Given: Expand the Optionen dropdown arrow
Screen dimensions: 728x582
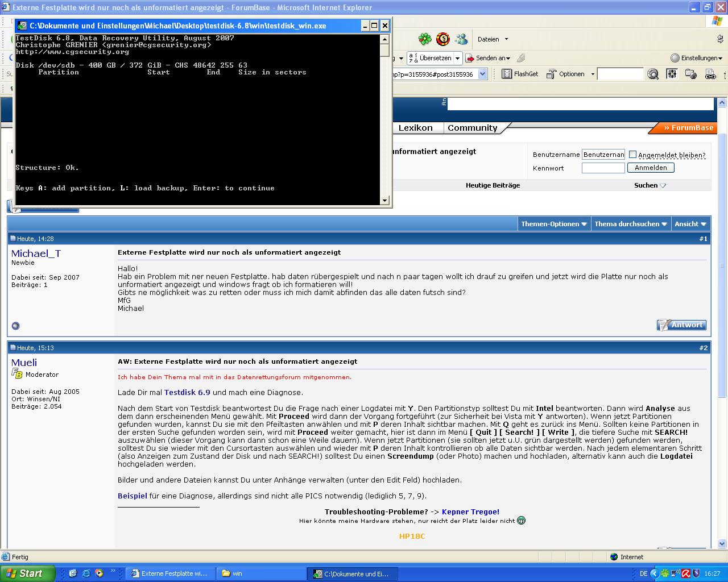Looking at the screenshot, I should (x=592, y=74).
